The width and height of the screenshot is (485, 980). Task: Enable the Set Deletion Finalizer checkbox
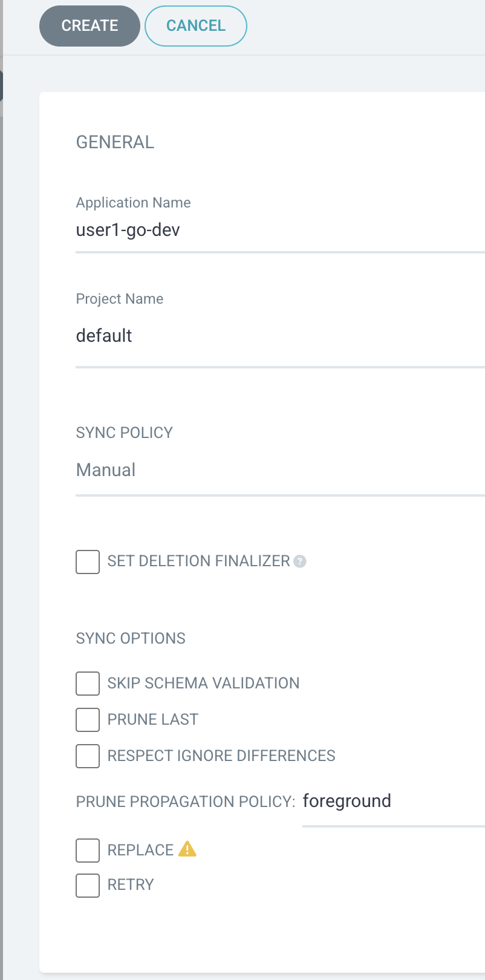click(x=88, y=561)
